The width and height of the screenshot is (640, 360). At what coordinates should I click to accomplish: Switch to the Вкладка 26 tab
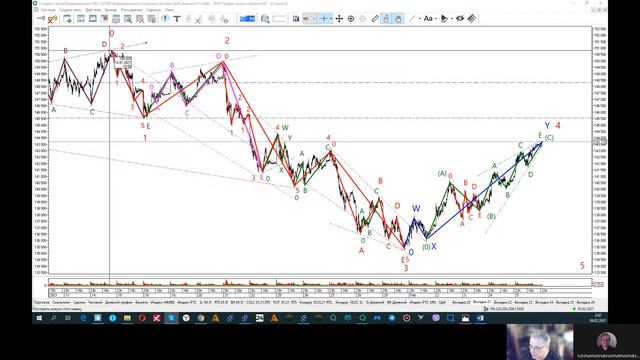pos(586,302)
